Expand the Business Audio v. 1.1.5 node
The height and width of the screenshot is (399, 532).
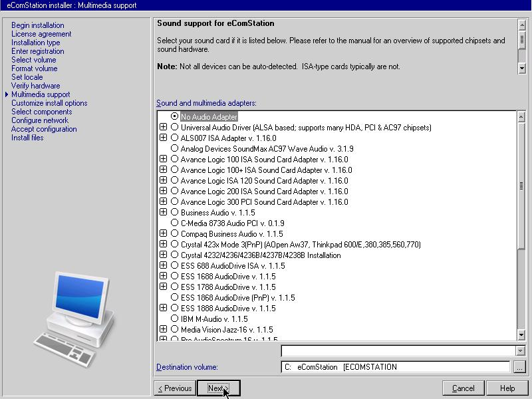pos(163,212)
